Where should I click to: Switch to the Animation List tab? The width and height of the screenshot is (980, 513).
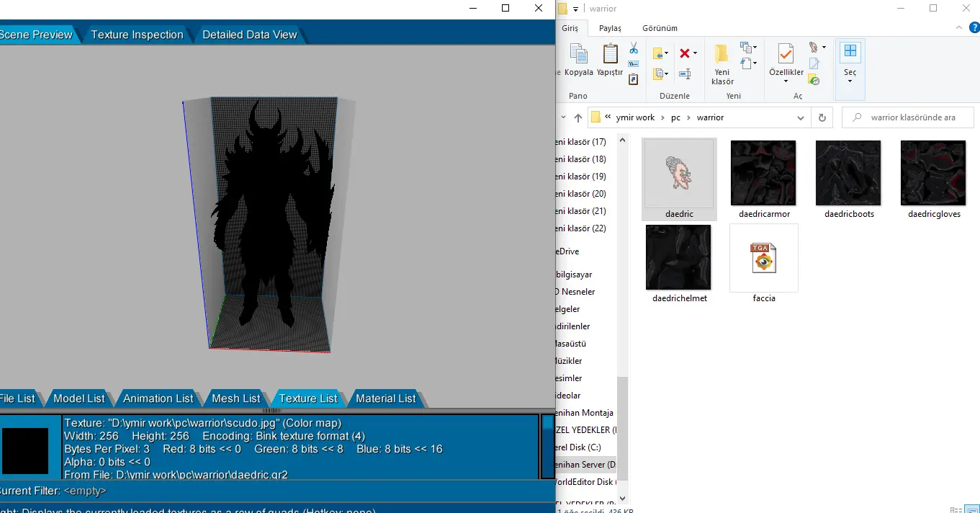[158, 398]
